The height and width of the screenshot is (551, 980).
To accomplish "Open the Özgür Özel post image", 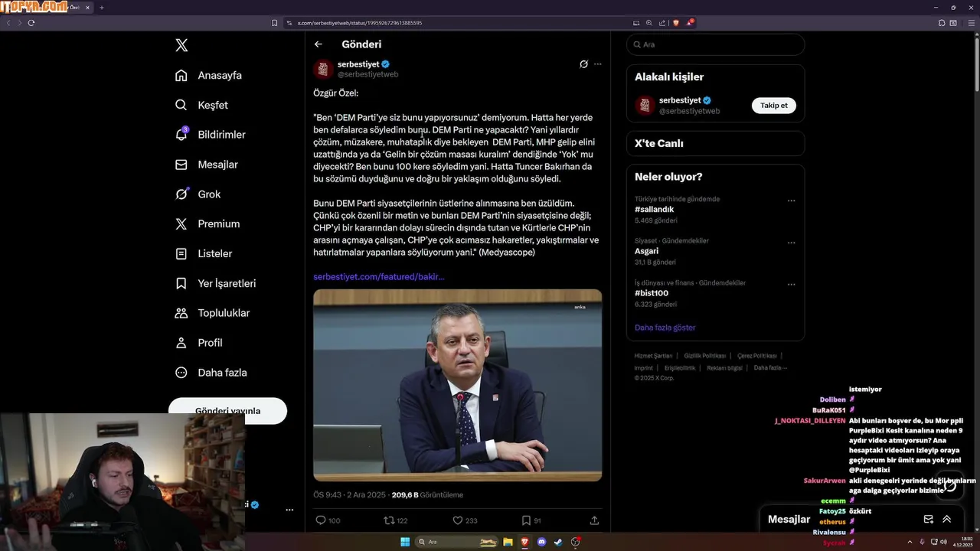I will pyautogui.click(x=457, y=385).
